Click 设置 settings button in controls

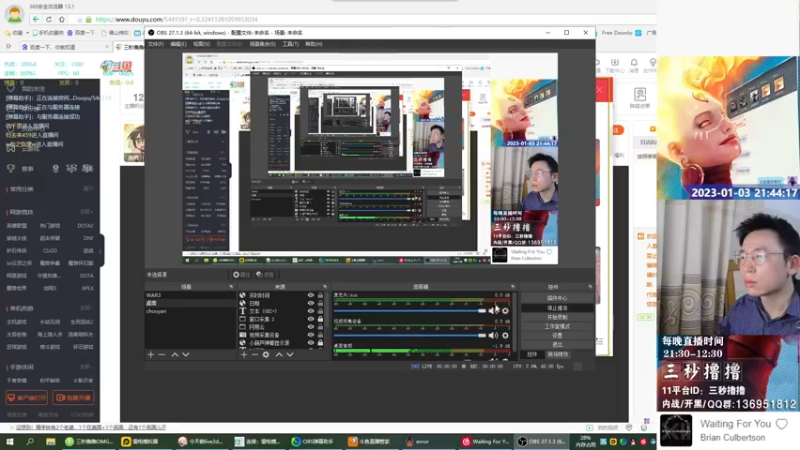[x=557, y=336]
